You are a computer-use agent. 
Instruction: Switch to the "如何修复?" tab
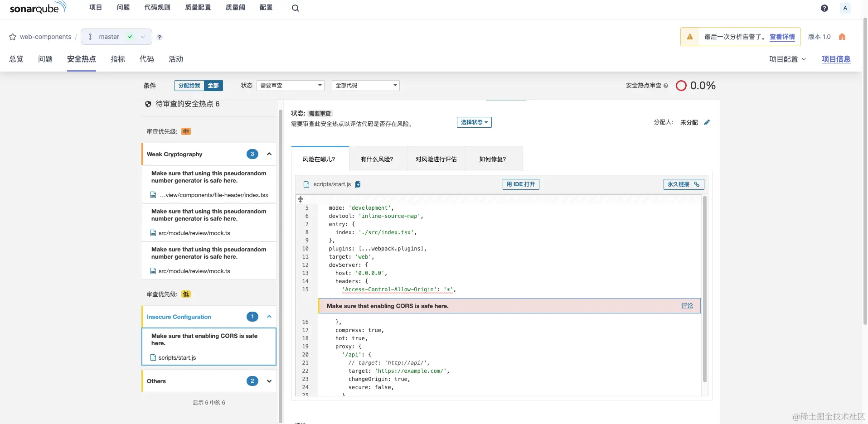[493, 159]
